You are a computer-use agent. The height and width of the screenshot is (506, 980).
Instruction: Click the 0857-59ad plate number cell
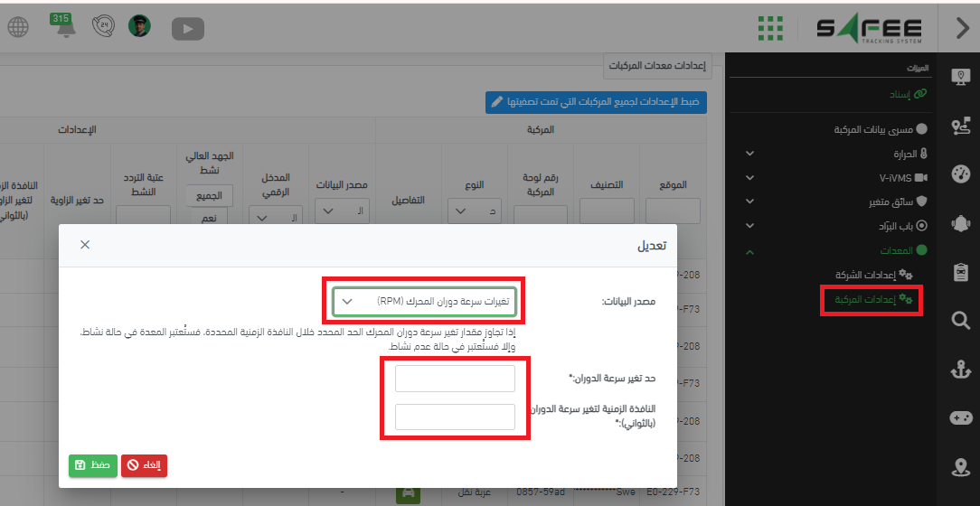(x=541, y=492)
